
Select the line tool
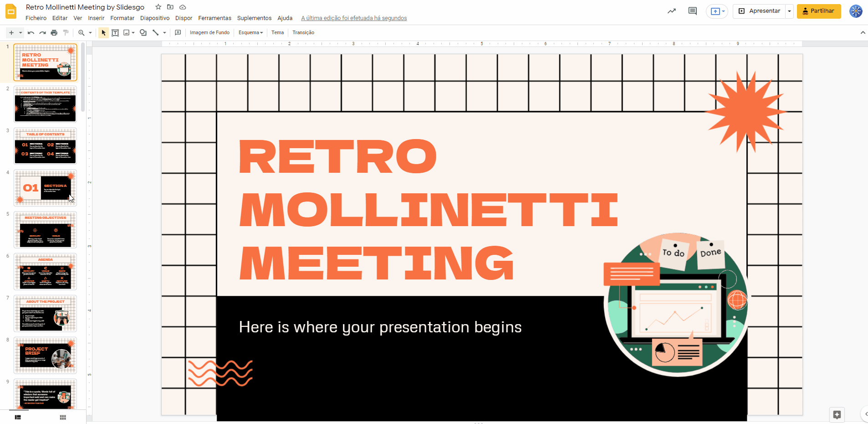(x=155, y=32)
